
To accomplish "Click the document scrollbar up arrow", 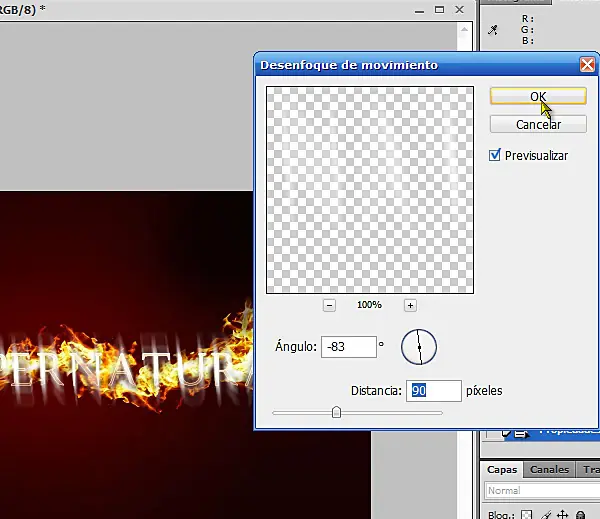I will point(464,30).
